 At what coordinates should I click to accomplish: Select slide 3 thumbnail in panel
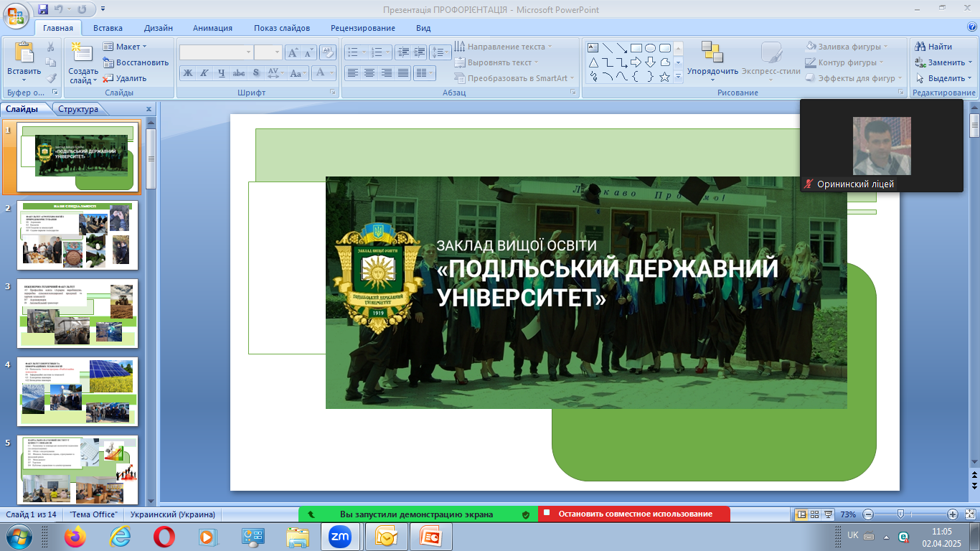(x=77, y=314)
